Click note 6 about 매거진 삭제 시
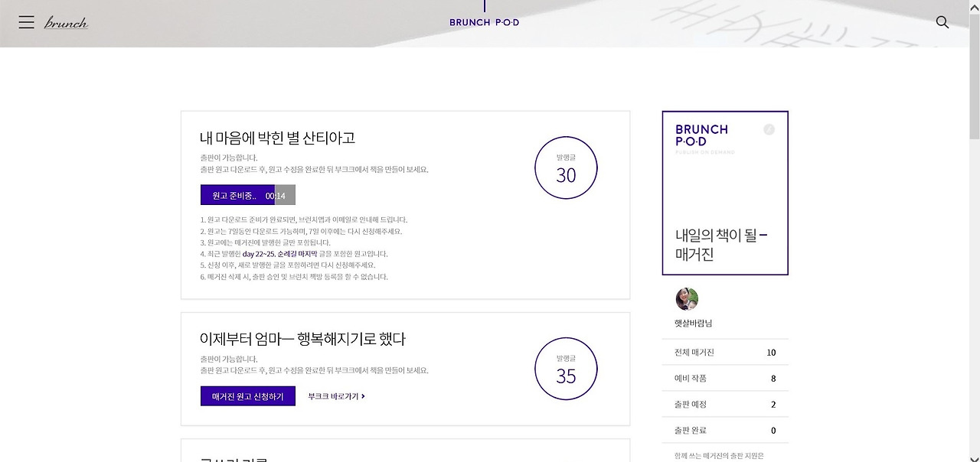This screenshot has height=462, width=980. 294,277
